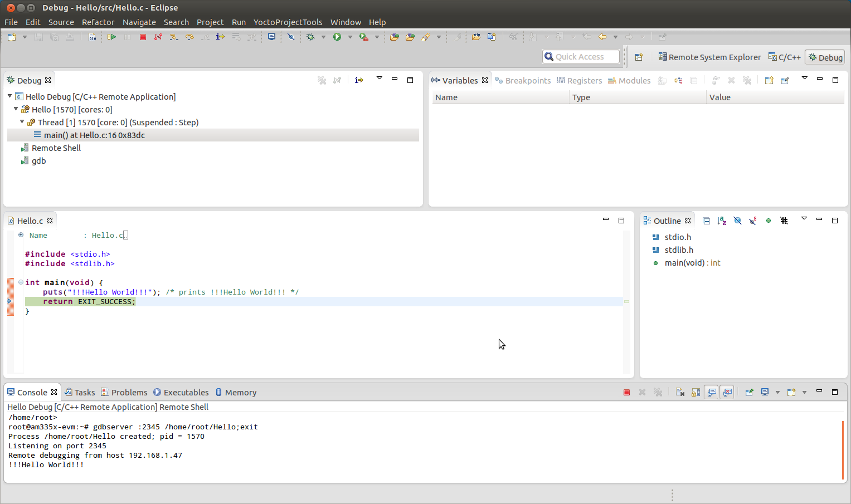
Task: Click the Disconnect icon in the main toolbar
Action: point(158,37)
